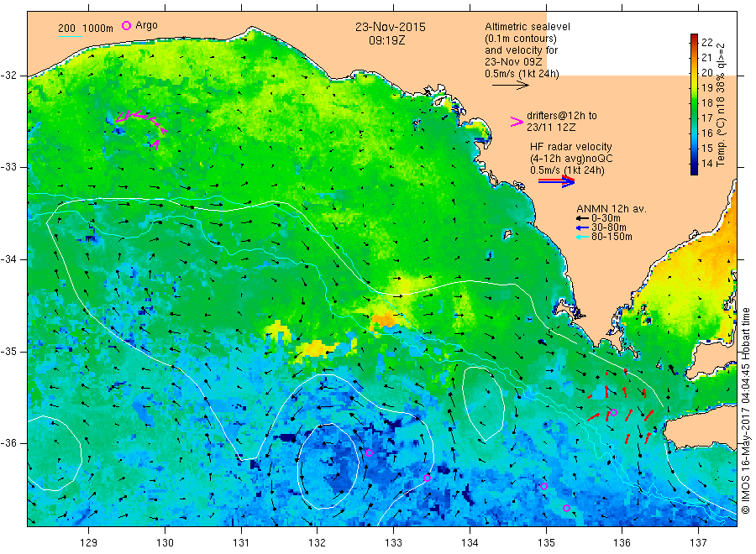Click the magenta drifter arrowhead legend symbol

(x=517, y=122)
